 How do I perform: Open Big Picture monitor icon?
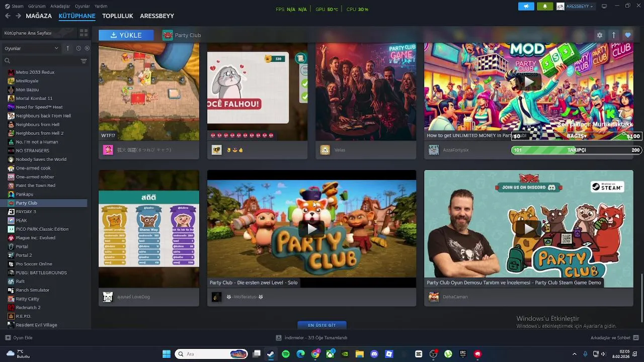[x=604, y=6]
